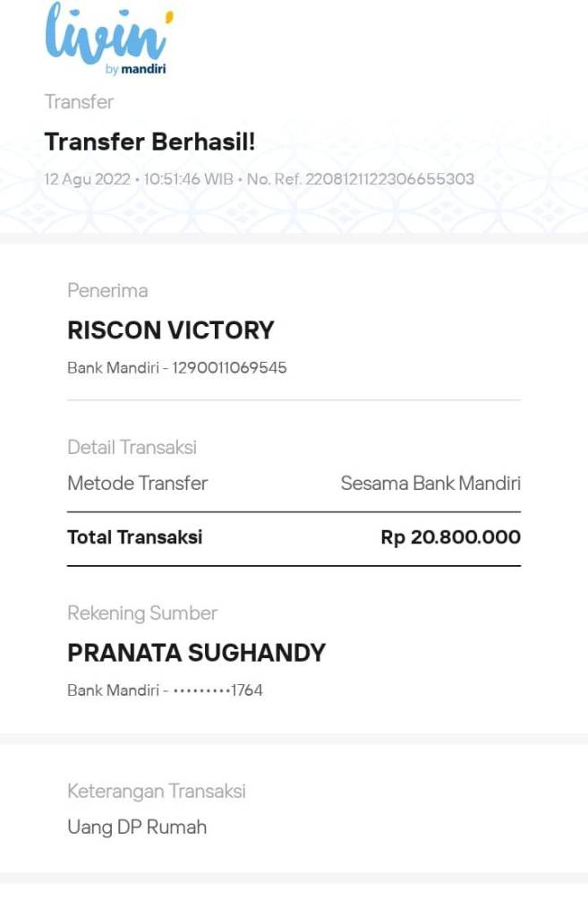Click the 'Transfer Berhasil!' title
Screen dimensions: 588x917
152,141
